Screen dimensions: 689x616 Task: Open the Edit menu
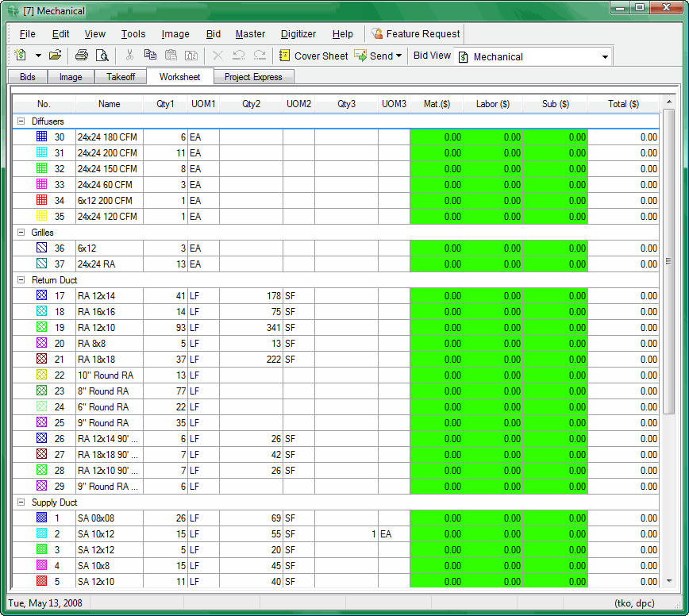(x=60, y=34)
